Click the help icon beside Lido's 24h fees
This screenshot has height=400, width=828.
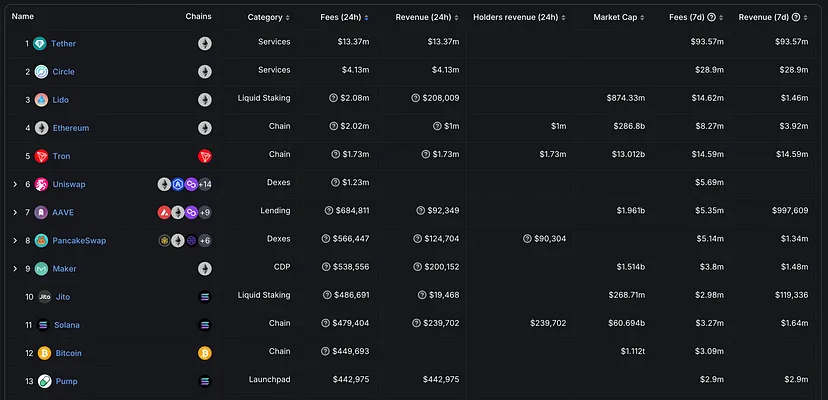(x=335, y=99)
